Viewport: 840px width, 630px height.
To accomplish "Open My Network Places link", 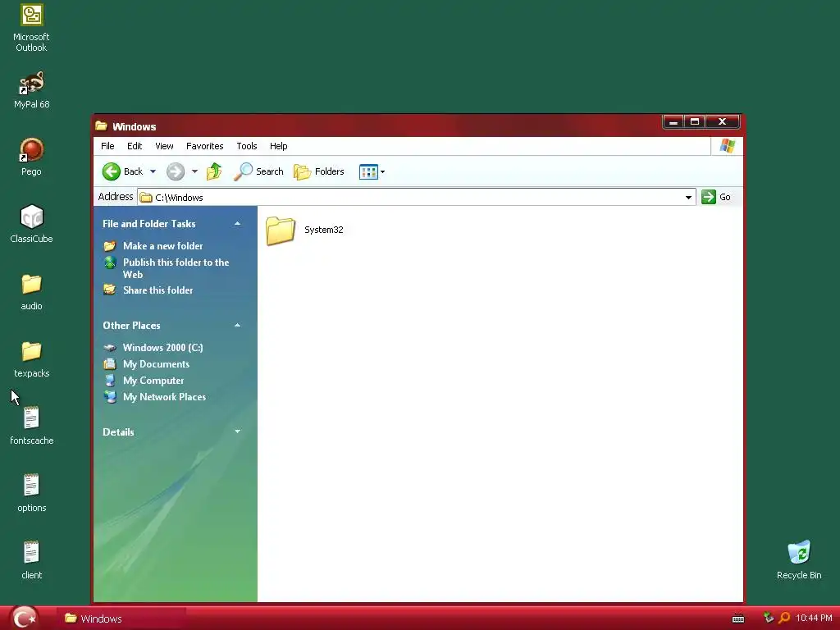I will point(164,397).
